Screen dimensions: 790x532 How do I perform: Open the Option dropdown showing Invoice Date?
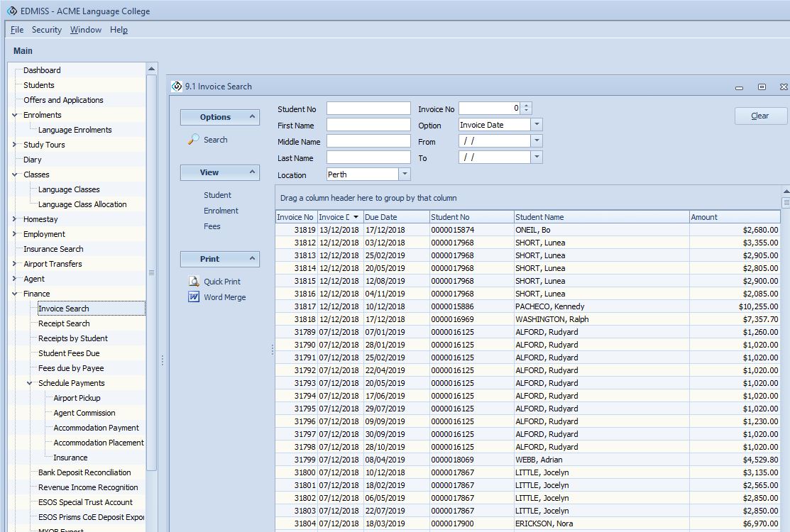pos(537,125)
